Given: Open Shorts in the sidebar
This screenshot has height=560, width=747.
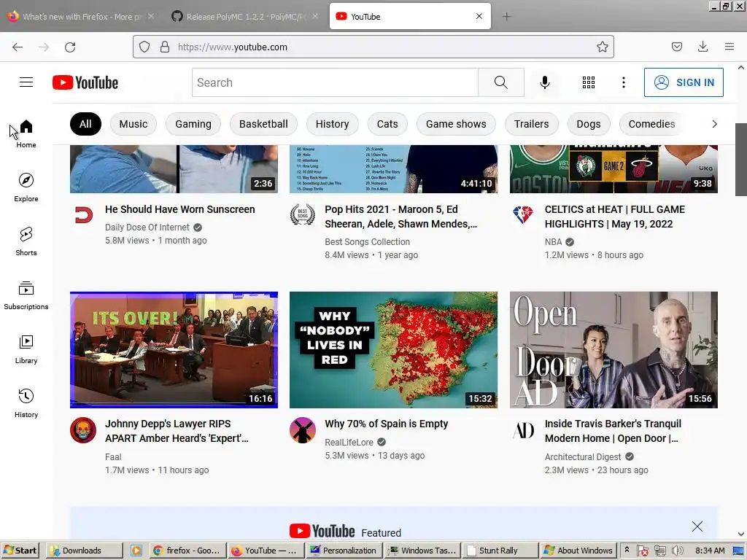Looking at the screenshot, I should pos(26,241).
